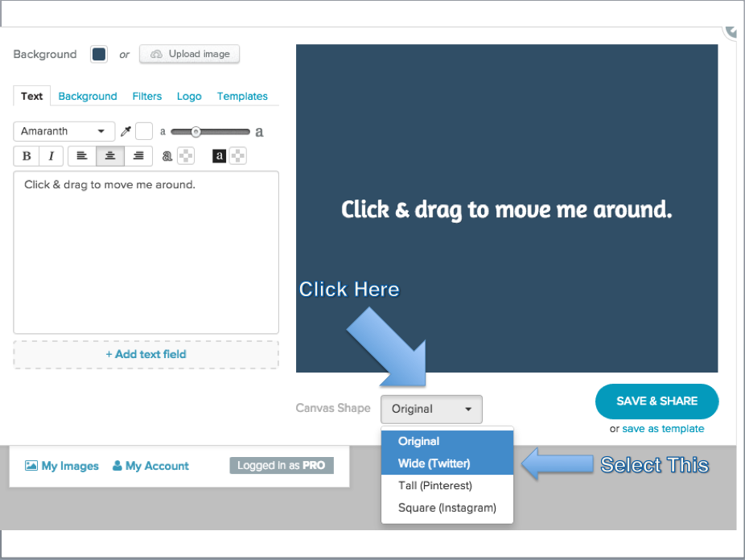This screenshot has height=560, width=745.
Task: Center align the text
Action: coord(110,156)
